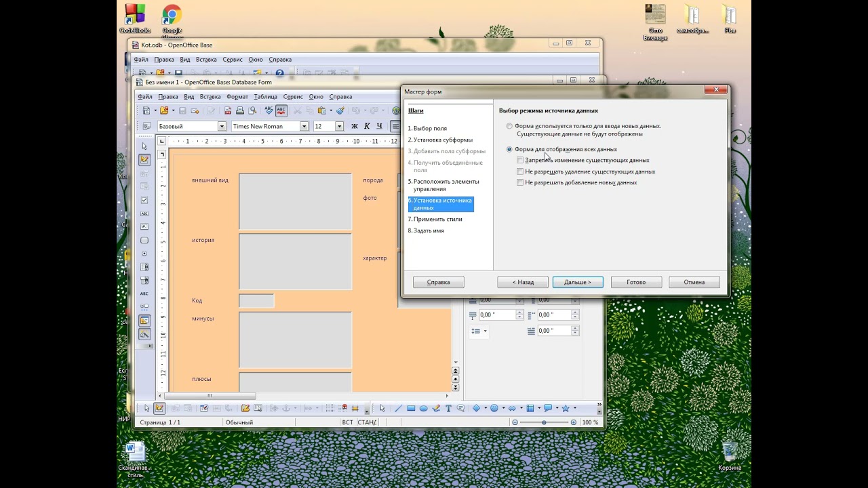Click the Spelling check ABC icon
This screenshot has width=868, height=488.
tap(269, 110)
